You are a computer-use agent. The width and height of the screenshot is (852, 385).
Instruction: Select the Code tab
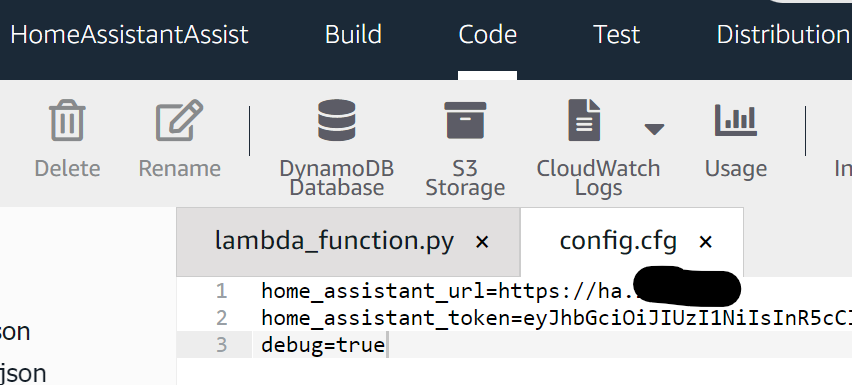[487, 35]
